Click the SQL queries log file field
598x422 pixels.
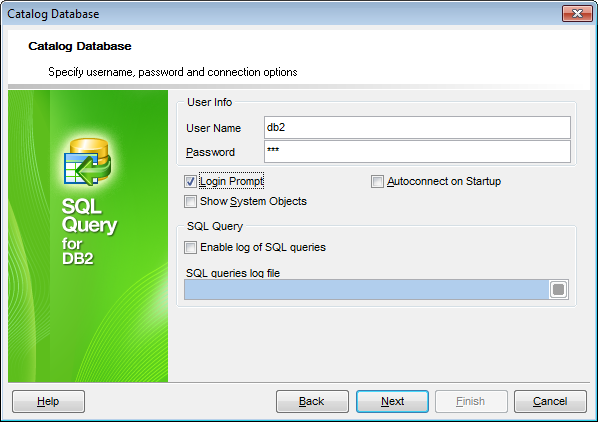coord(367,289)
